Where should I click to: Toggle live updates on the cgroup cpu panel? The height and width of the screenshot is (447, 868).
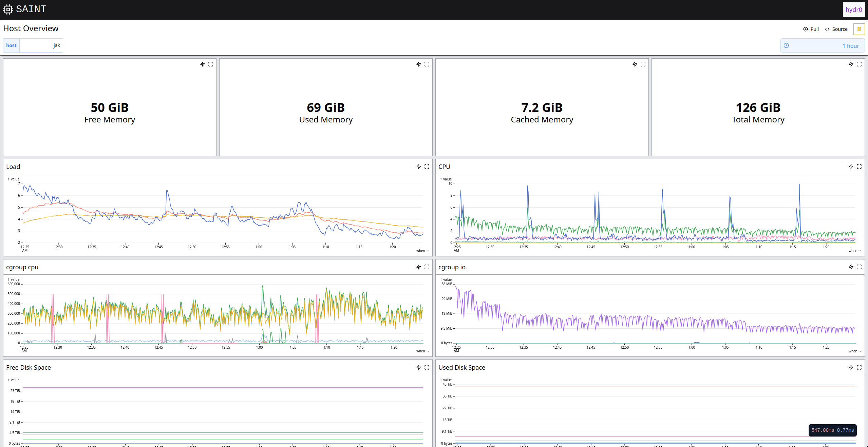(418, 267)
